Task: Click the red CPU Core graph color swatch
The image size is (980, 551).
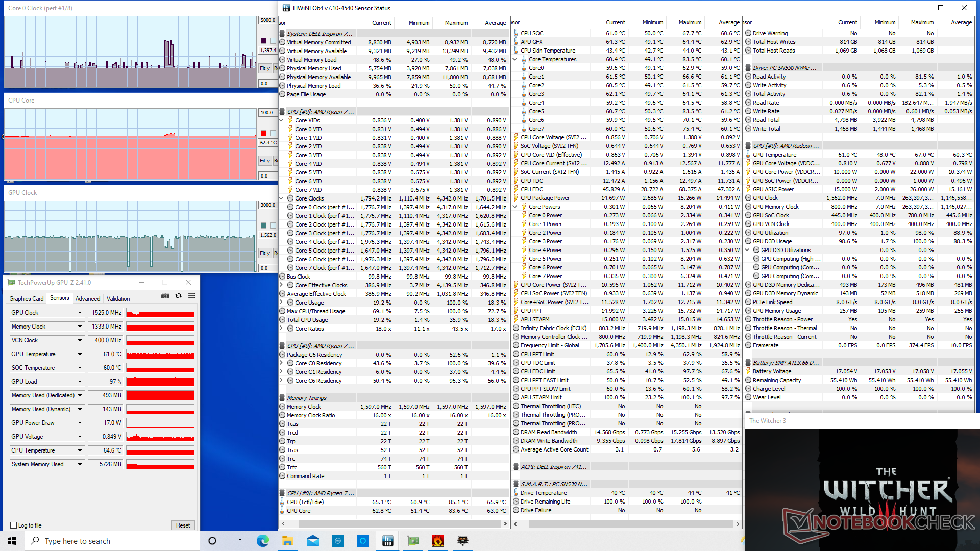Action: point(264,133)
